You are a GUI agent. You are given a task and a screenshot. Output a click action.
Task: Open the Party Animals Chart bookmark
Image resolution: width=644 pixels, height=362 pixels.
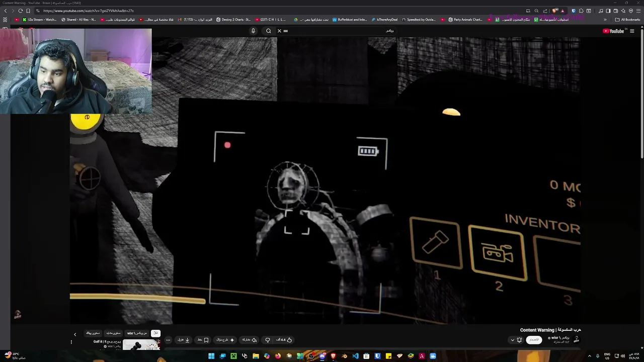465,20
